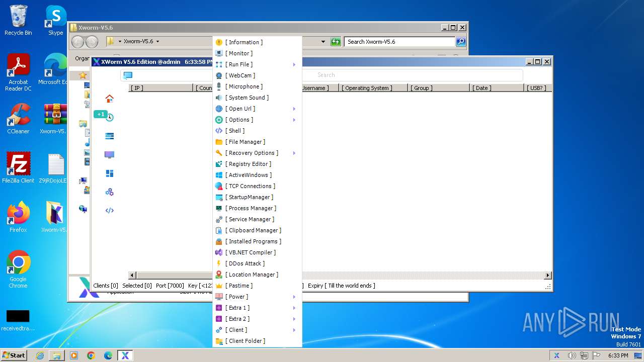Viewport: 644px width, 362px height.
Task: Click the Pastime crown icon
Action: point(219,286)
